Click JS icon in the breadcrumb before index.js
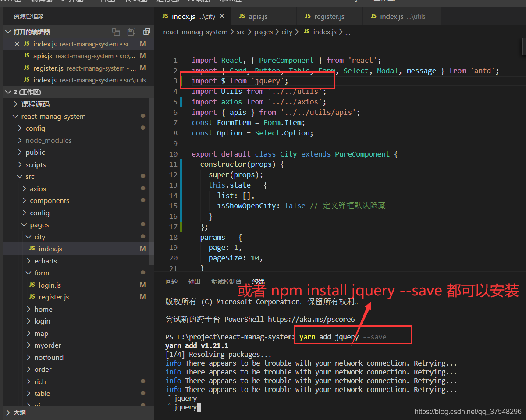 point(307,32)
